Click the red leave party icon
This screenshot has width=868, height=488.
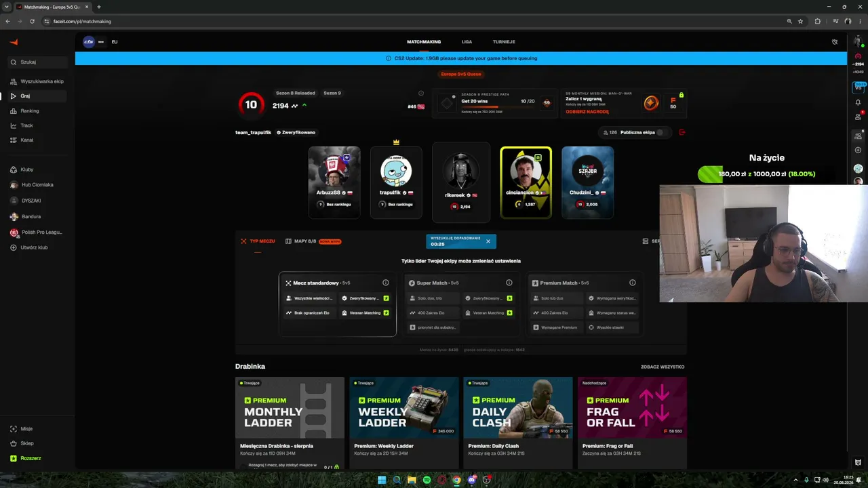tap(682, 133)
